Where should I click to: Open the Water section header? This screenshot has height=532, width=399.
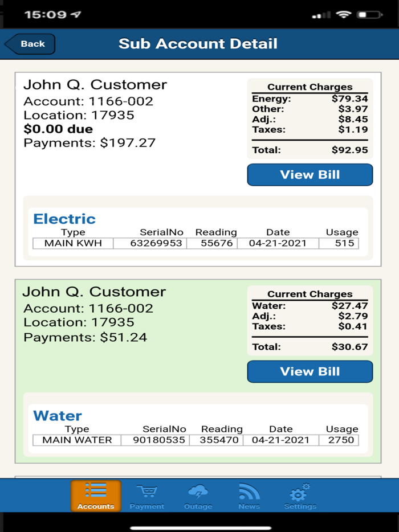click(x=55, y=415)
